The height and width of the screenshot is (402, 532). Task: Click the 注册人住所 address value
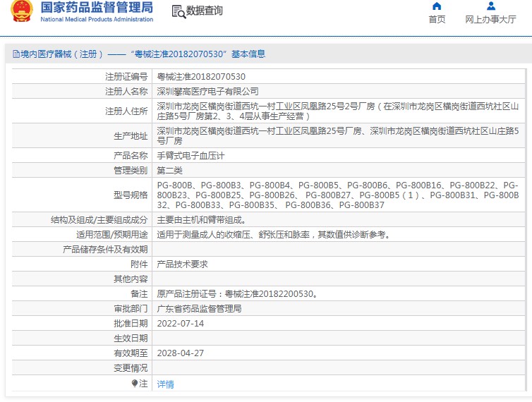click(x=338, y=111)
